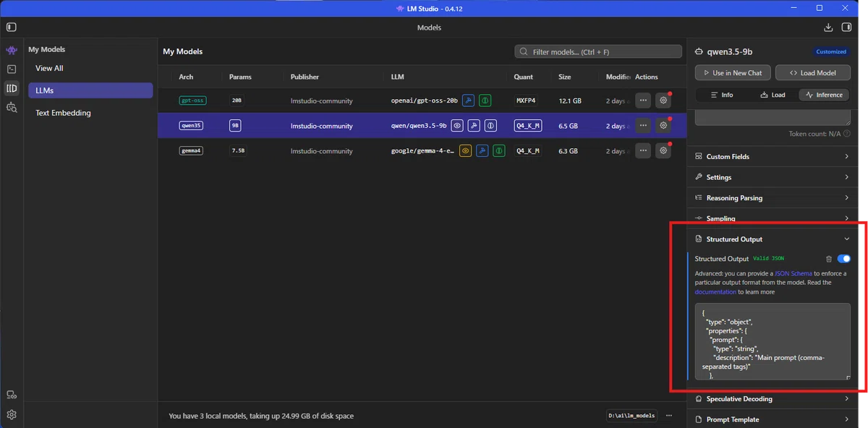Open the My Models library sidebar icon
Image resolution: width=868 pixels, height=428 pixels.
pyautogui.click(x=11, y=88)
